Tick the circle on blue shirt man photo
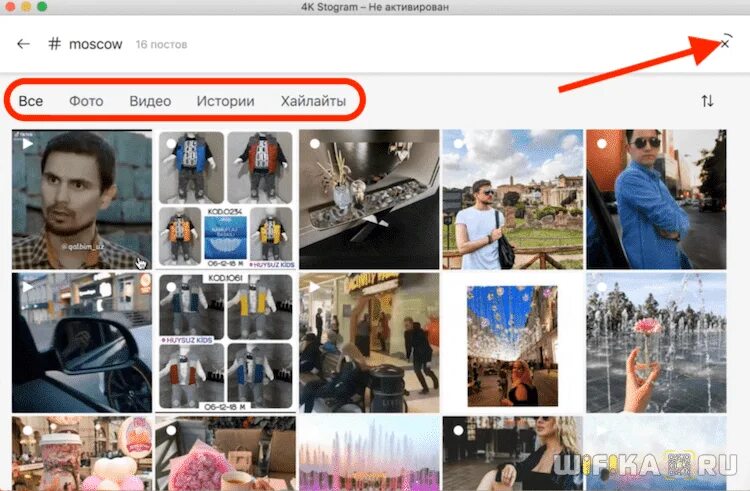The image size is (750, 491). point(602,143)
